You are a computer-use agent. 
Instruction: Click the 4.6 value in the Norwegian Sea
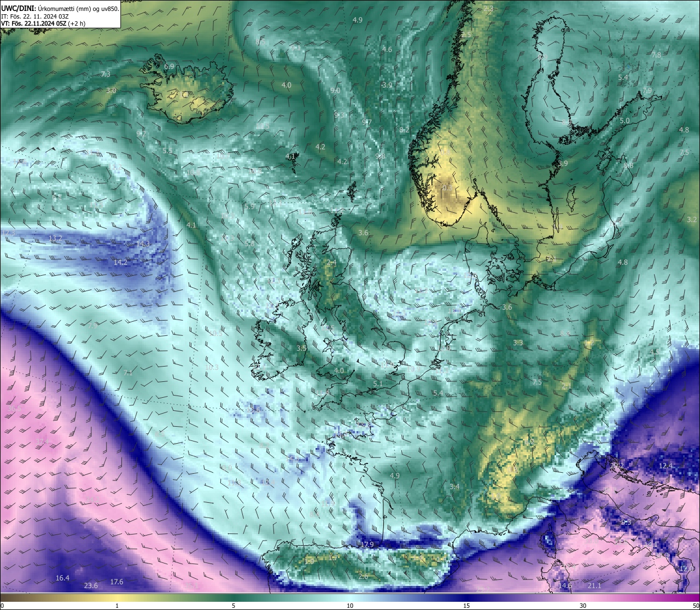tap(387, 50)
